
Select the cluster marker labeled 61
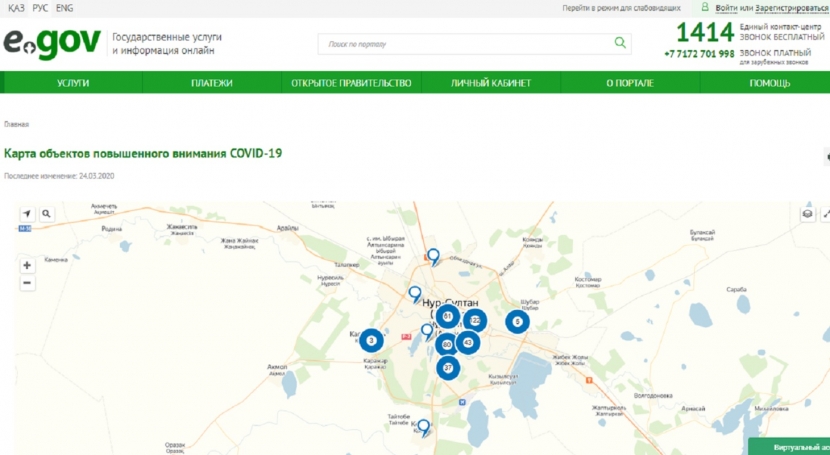(x=448, y=316)
